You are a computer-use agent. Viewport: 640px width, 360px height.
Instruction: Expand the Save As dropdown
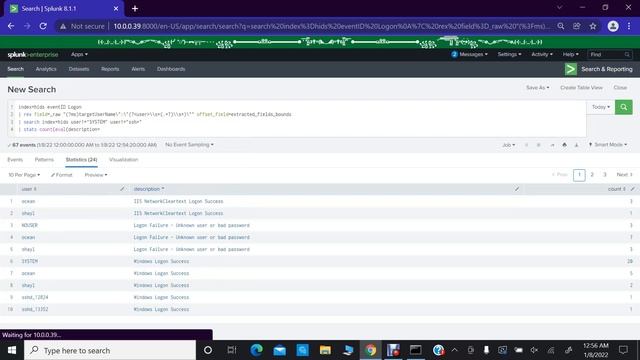[x=538, y=88]
